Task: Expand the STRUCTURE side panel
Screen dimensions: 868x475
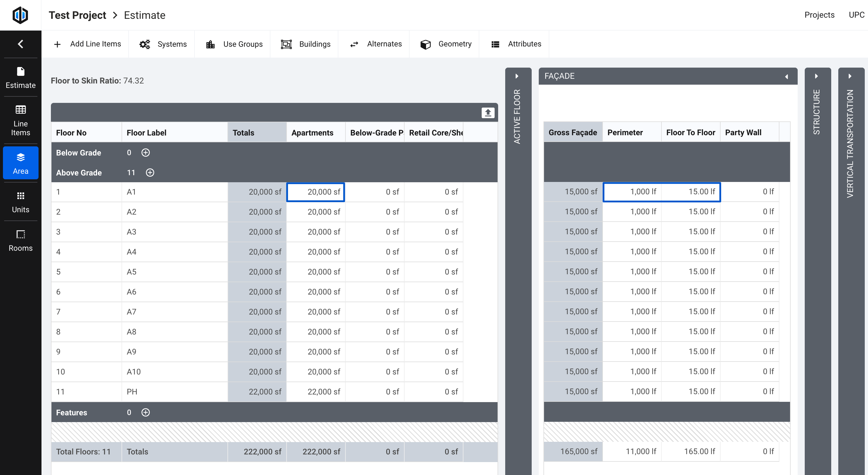Action: click(x=817, y=76)
